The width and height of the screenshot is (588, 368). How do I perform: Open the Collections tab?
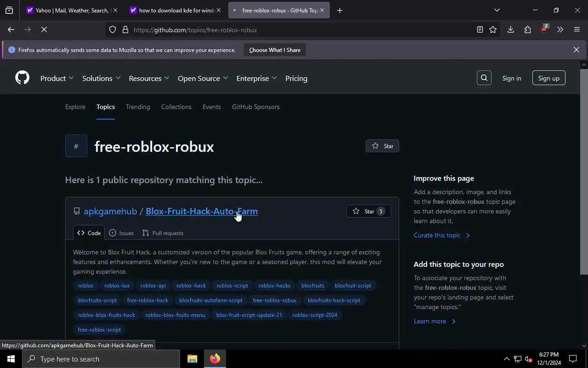click(176, 107)
